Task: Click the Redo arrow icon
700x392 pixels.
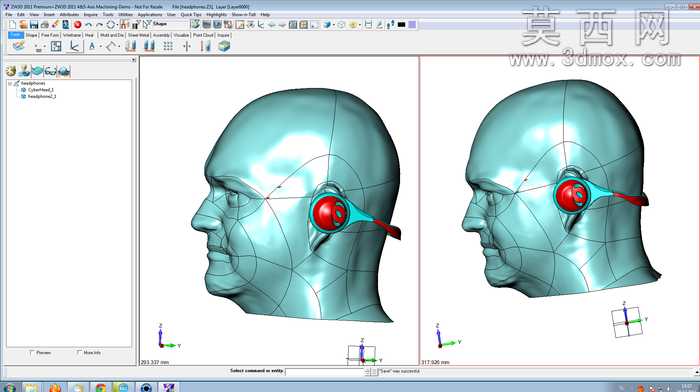Action: pos(100,25)
